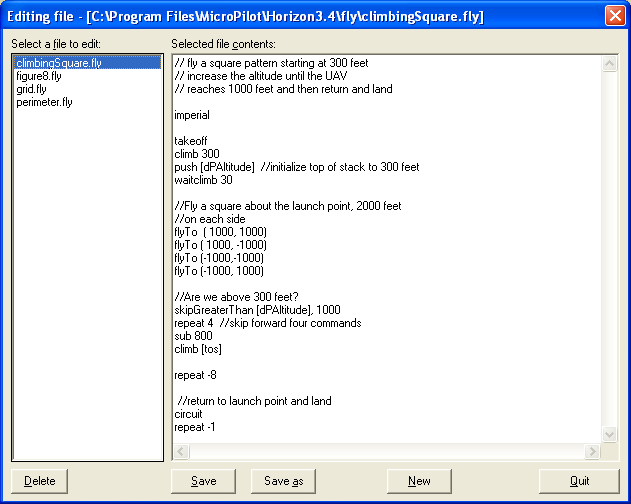631x504 pixels.
Task: Click the horizontal scrollbar right arrow
Action: coord(592,451)
